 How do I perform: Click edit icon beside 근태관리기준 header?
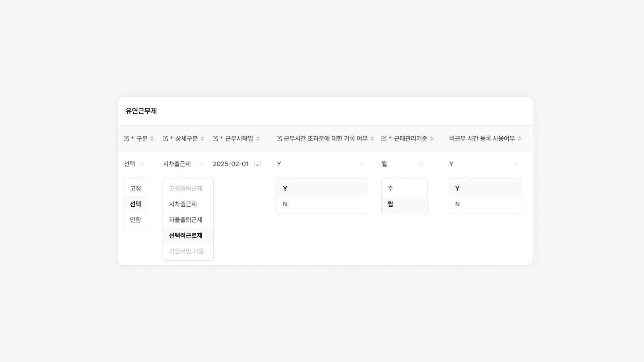pyautogui.click(x=384, y=138)
